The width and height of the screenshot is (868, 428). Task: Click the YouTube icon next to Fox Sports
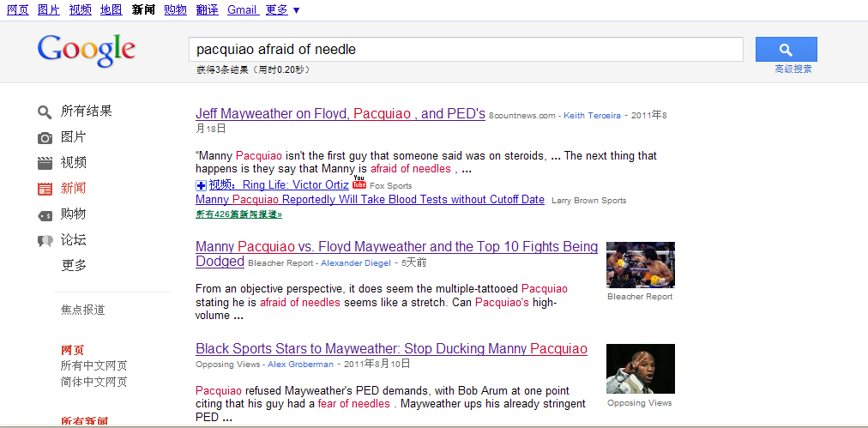pyautogui.click(x=359, y=182)
